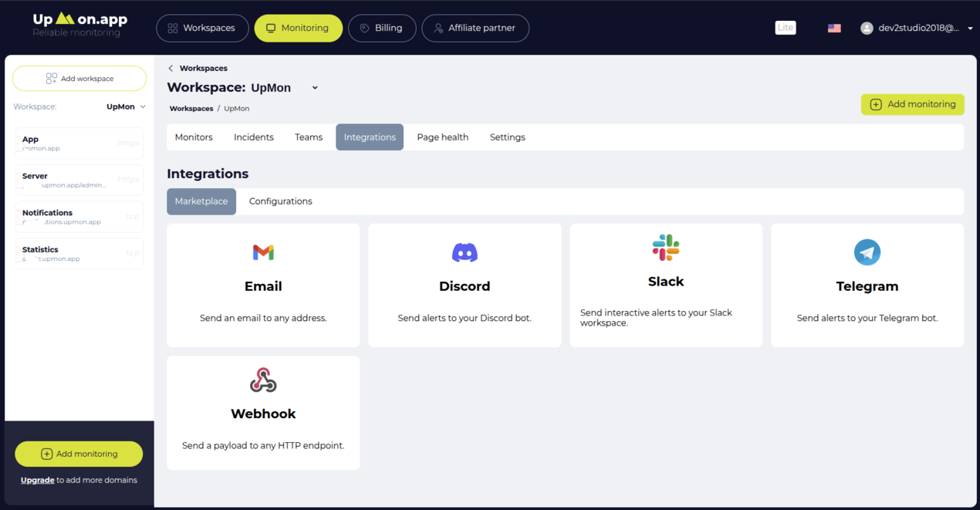Open the Page health tab

click(442, 137)
